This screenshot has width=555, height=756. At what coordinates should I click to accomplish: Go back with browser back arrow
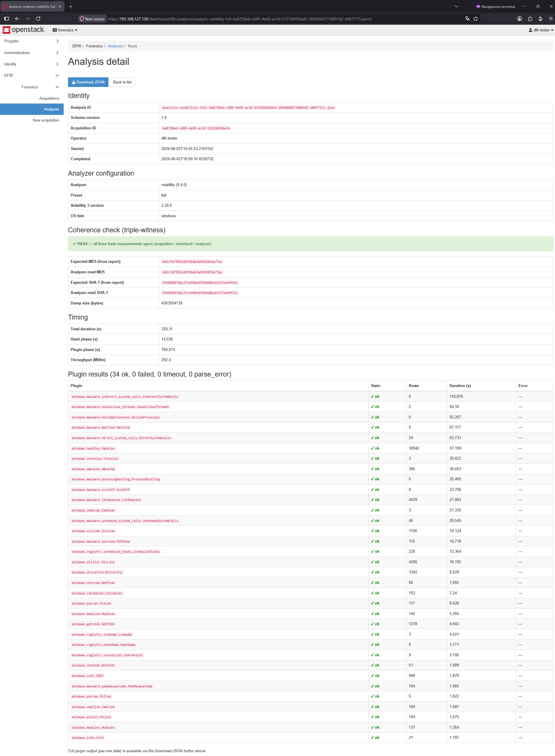tap(17, 19)
